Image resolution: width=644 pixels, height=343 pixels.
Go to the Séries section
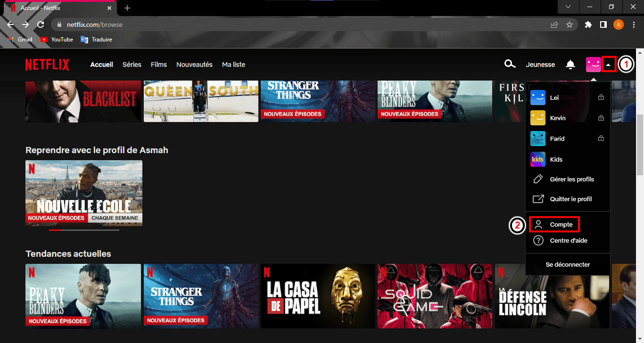(x=132, y=65)
